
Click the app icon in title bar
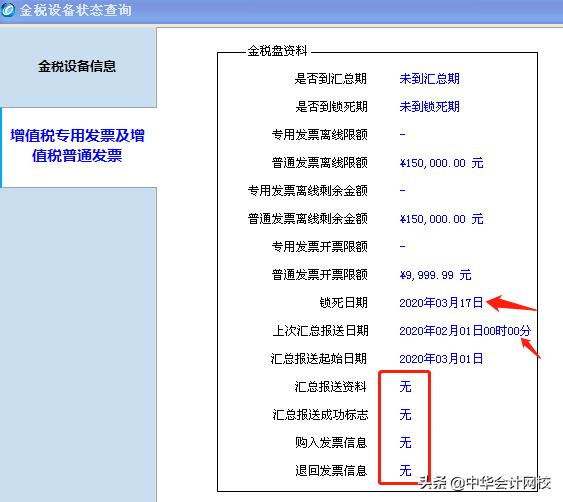8,10
